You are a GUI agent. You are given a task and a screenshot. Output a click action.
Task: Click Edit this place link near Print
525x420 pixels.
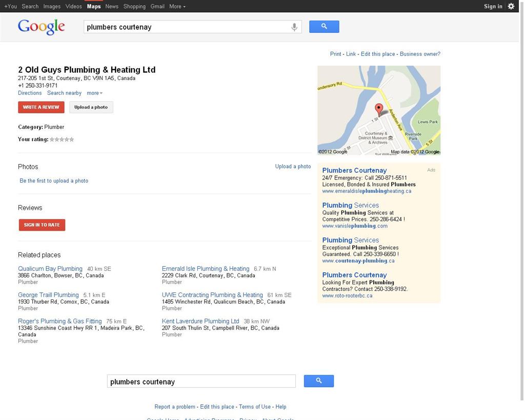pos(378,54)
